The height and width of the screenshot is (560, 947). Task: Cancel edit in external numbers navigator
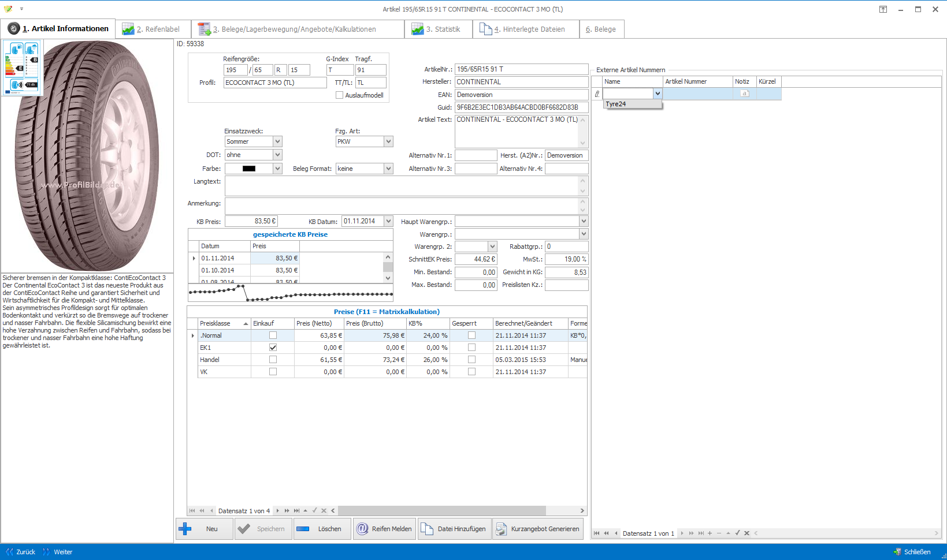747,533
